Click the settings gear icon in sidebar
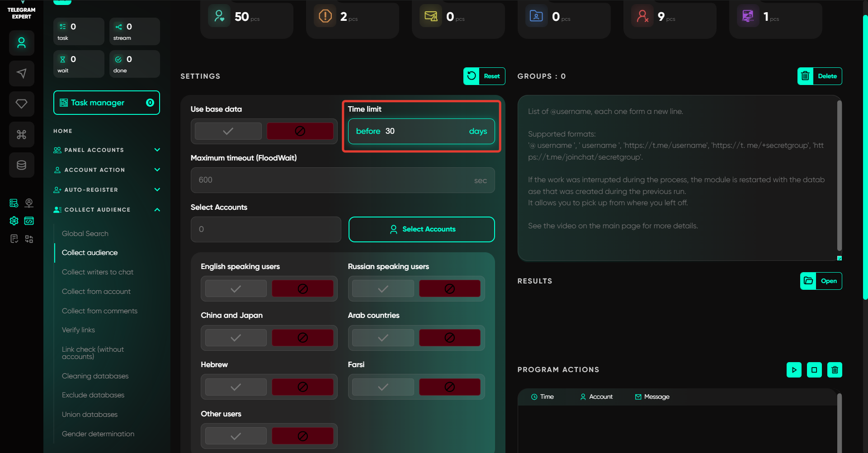The height and width of the screenshot is (453, 868). point(14,221)
